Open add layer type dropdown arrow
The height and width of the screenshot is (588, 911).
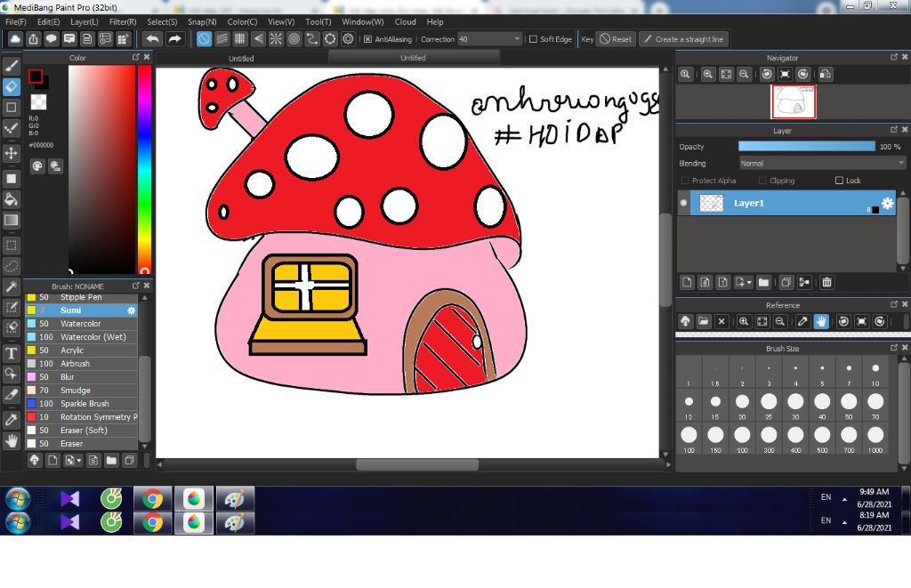pyautogui.click(x=749, y=282)
